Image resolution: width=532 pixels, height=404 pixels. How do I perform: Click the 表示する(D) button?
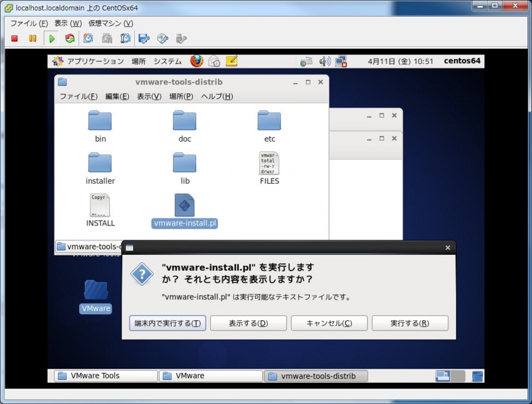point(248,323)
